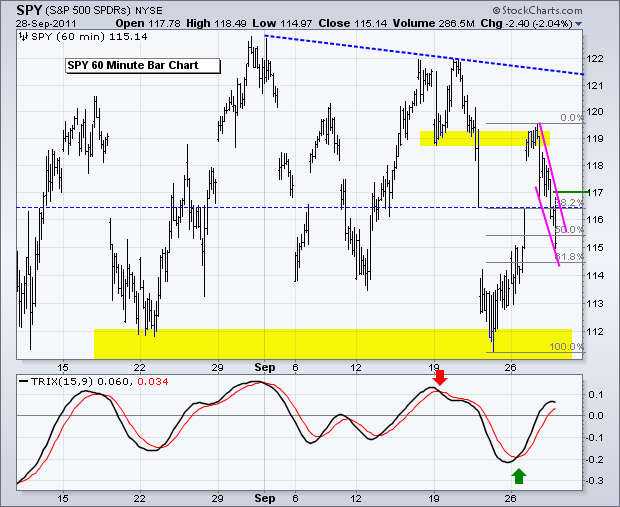Click the 117 price axis label
Screen dimensions: 620x507
point(595,193)
